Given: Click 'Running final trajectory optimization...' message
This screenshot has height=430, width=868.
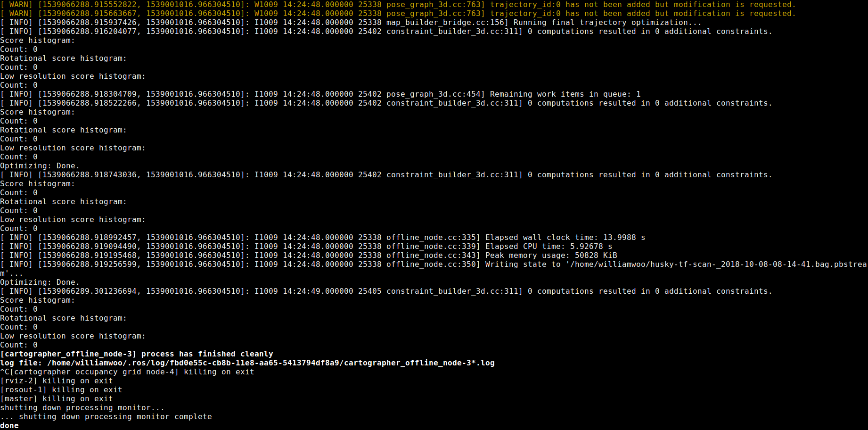Looking at the screenshot, I should point(607,23).
